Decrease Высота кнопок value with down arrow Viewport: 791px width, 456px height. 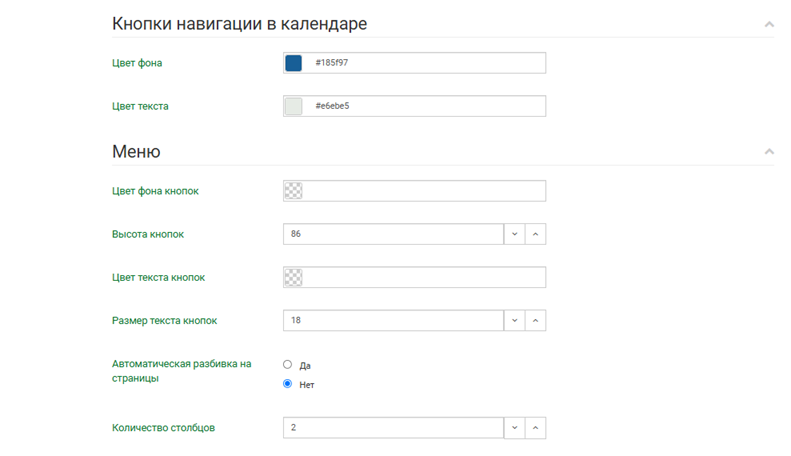(x=514, y=234)
